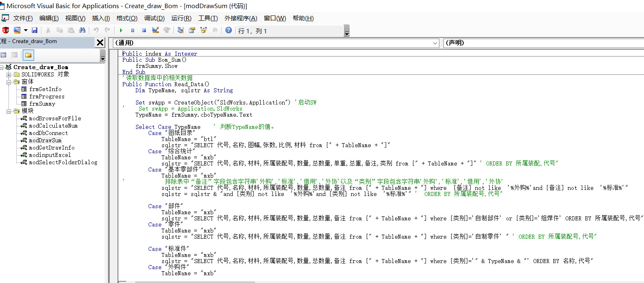The height and width of the screenshot is (283, 644).
Task: Click the Paste clipboard icon
Action: [x=71, y=30]
